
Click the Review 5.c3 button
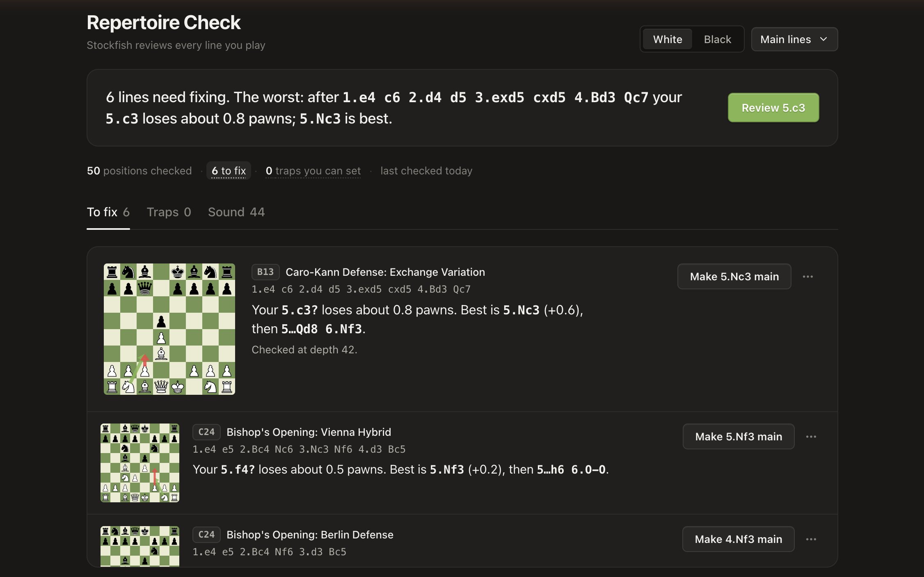pyautogui.click(x=773, y=108)
